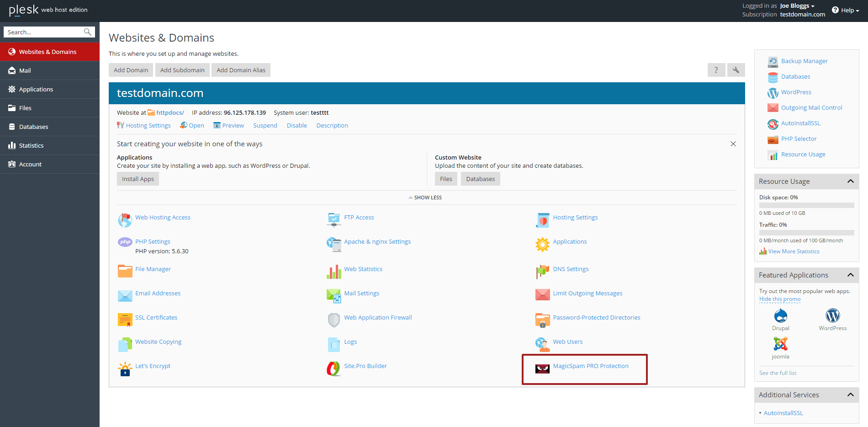The image size is (868, 427).
Task: Click the Add Domain Alias button
Action: pos(241,70)
